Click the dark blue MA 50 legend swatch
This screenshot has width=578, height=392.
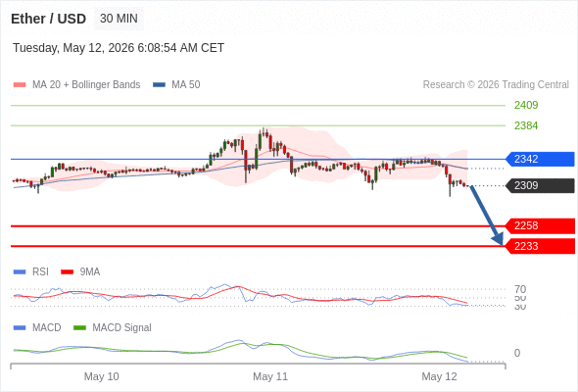(x=159, y=85)
